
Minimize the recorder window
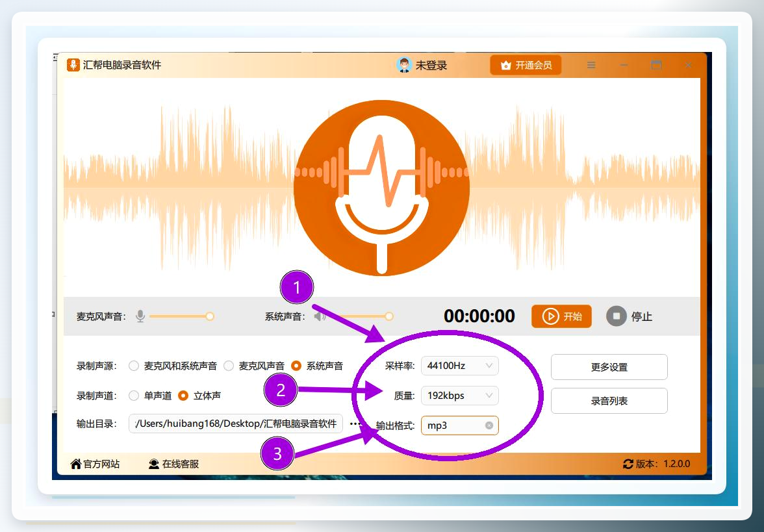pos(624,65)
